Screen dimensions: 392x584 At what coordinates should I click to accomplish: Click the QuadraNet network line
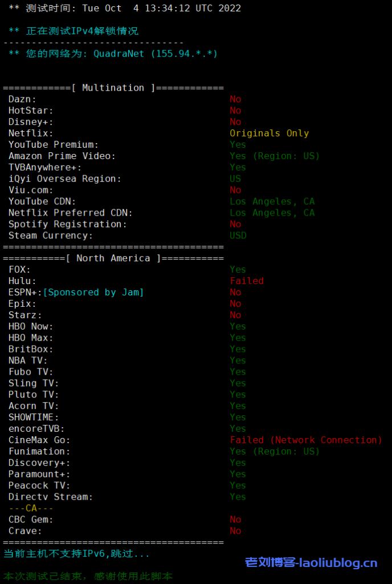[x=113, y=54]
